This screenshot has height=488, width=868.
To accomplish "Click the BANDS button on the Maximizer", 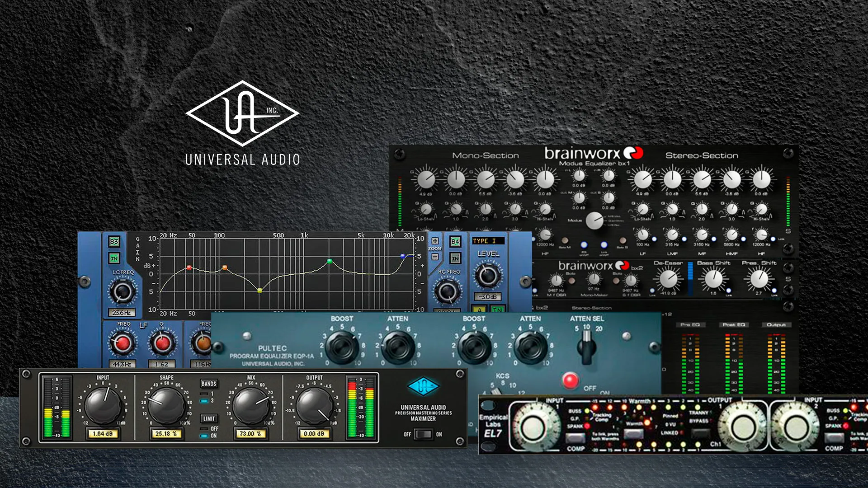I will (209, 384).
